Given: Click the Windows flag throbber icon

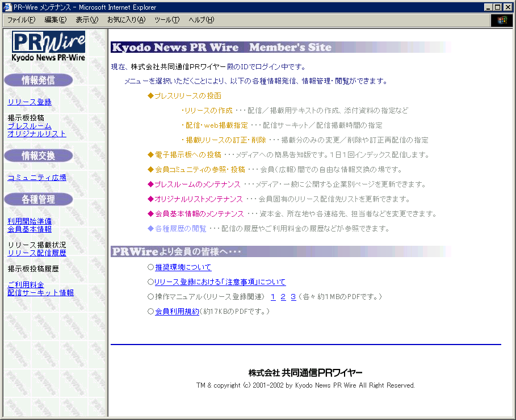Looking at the screenshot, I should [501, 20].
